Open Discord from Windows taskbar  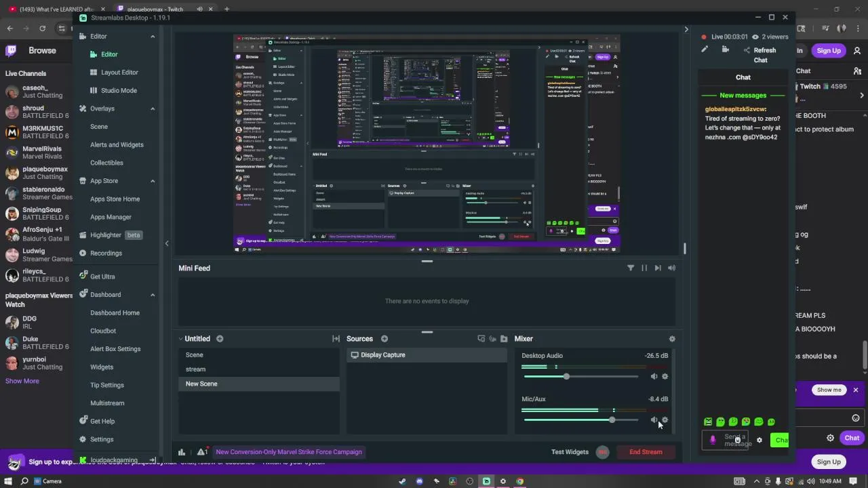[419, 481]
